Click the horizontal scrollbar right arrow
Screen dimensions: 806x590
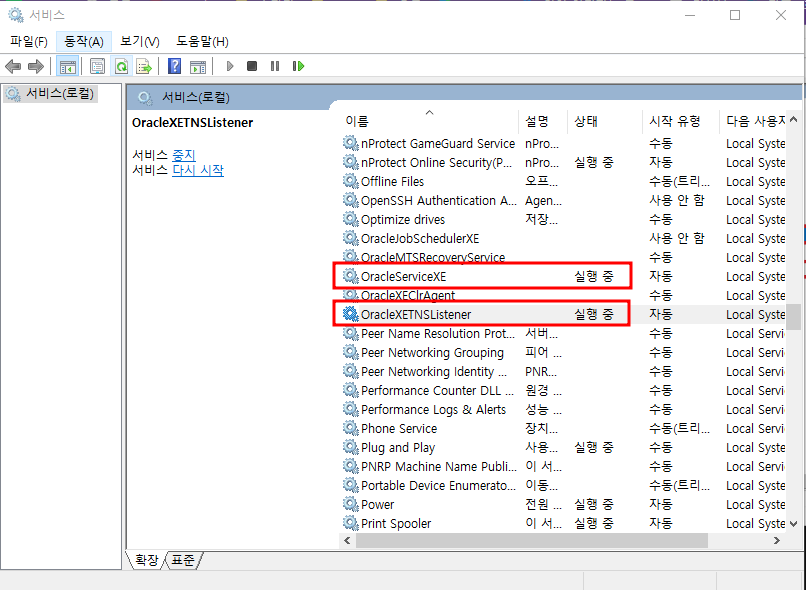pos(777,540)
